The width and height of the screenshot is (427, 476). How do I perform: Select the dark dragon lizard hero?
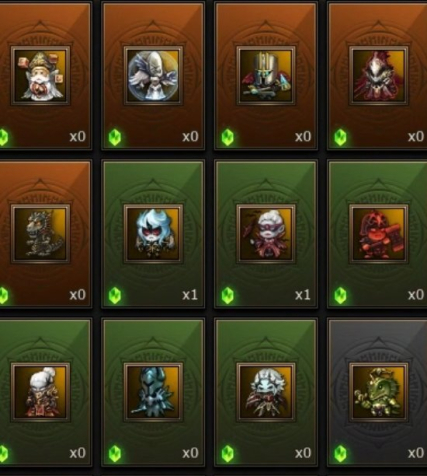point(40,234)
